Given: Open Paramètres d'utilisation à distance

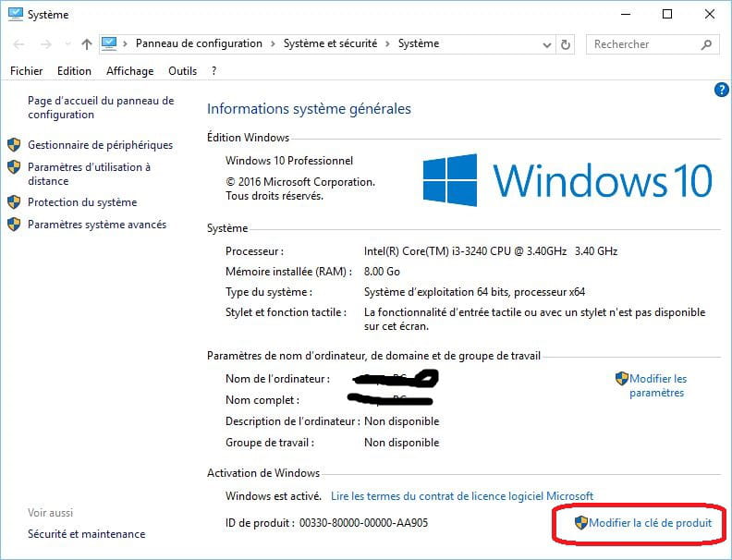Looking at the screenshot, I should 89,174.
